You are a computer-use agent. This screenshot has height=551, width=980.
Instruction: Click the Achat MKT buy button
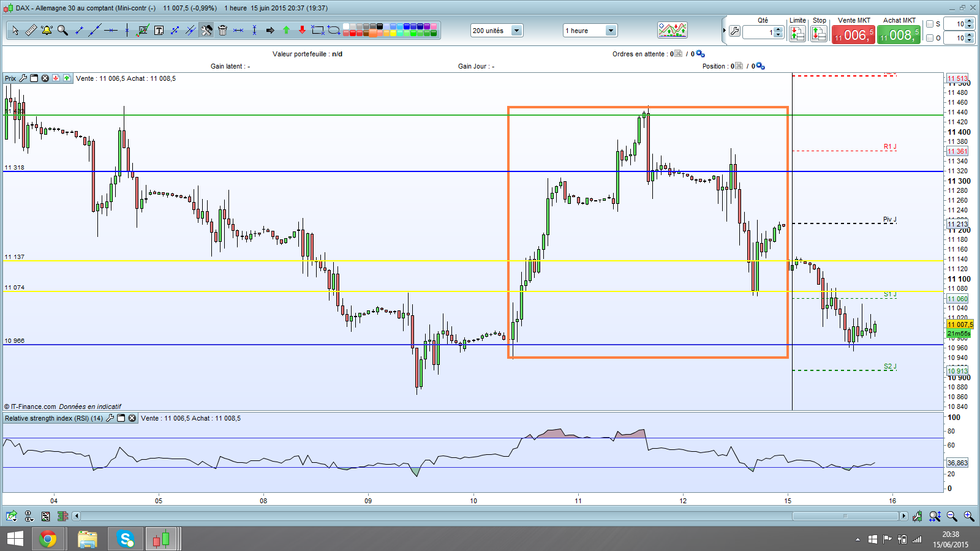(899, 35)
